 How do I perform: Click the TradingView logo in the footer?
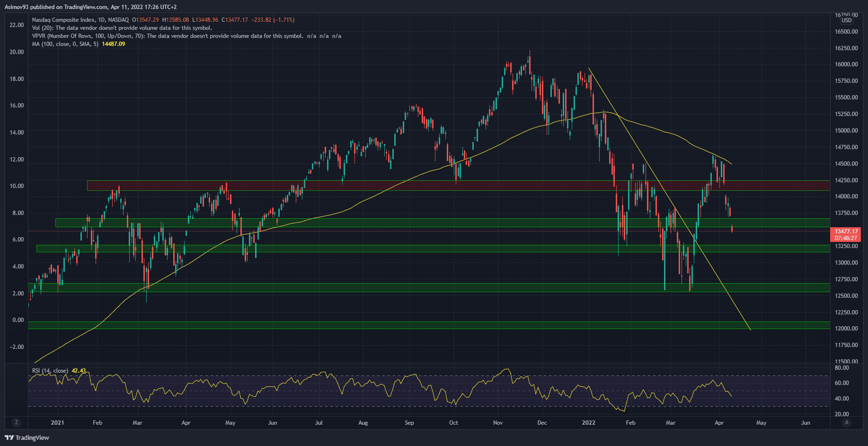27,437
